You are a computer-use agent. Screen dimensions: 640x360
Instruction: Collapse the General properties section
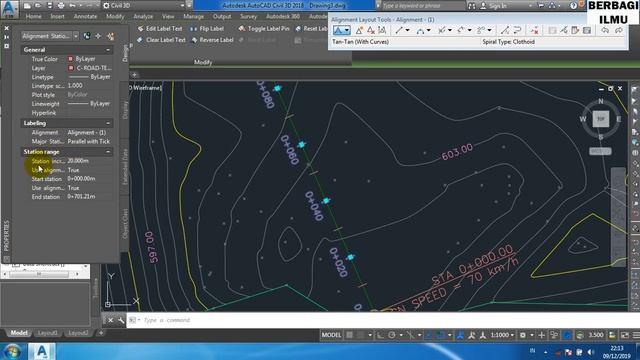108,50
